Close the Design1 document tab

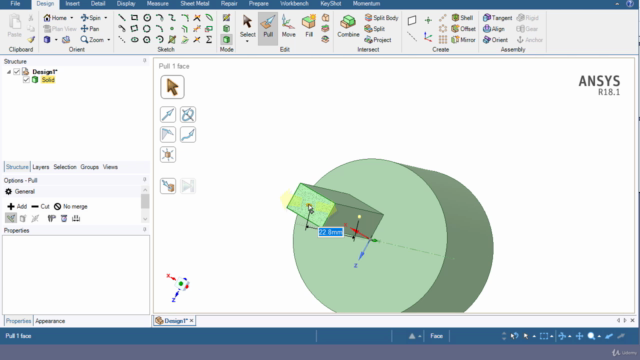tap(191, 321)
